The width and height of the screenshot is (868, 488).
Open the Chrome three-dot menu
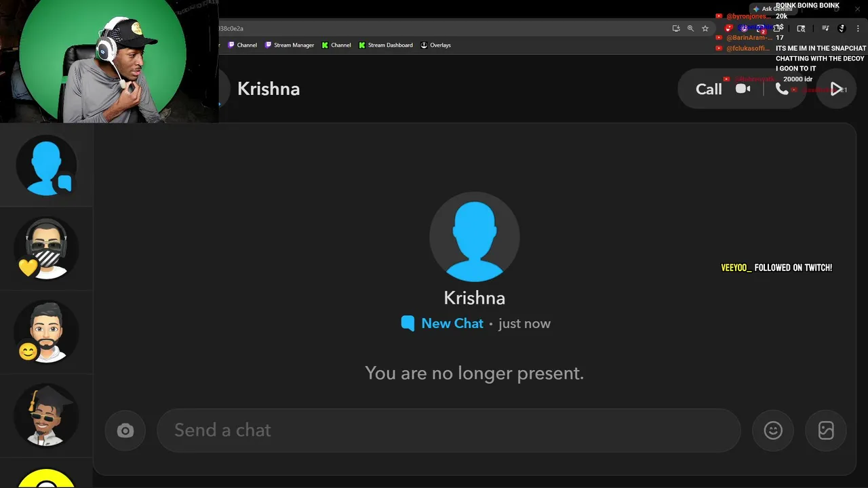pos(858,28)
